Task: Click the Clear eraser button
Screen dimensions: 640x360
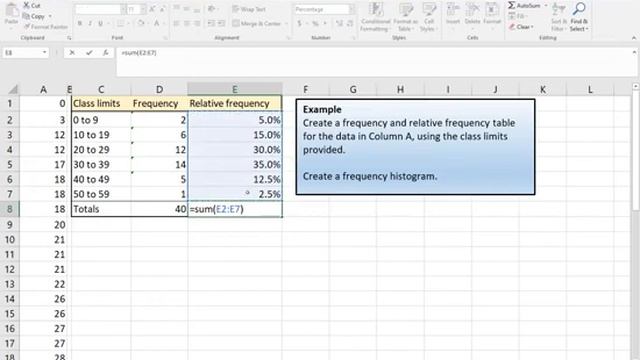Action: click(x=521, y=27)
